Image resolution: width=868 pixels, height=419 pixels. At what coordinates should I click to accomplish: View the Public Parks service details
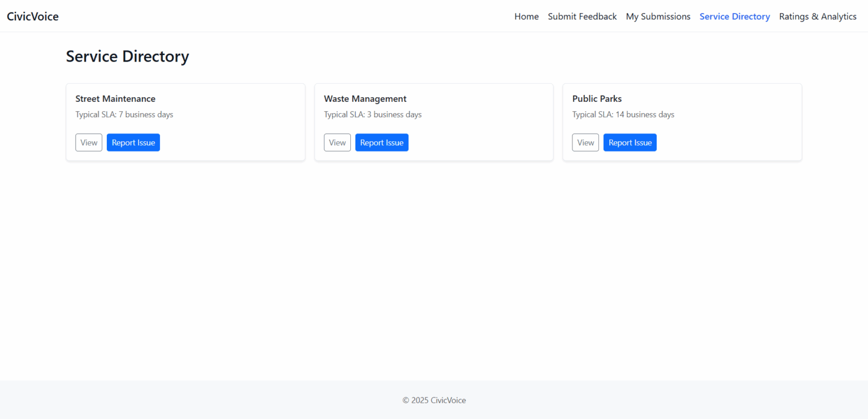[585, 142]
